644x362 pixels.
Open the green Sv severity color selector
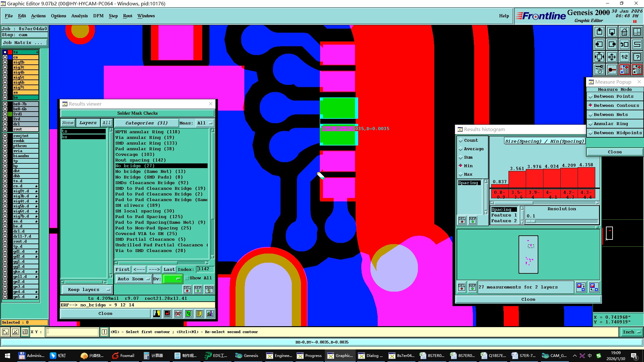coord(172,279)
